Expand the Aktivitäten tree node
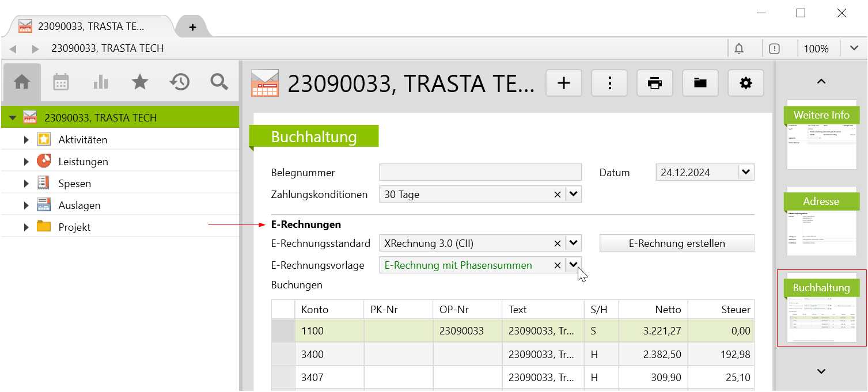 [26, 140]
